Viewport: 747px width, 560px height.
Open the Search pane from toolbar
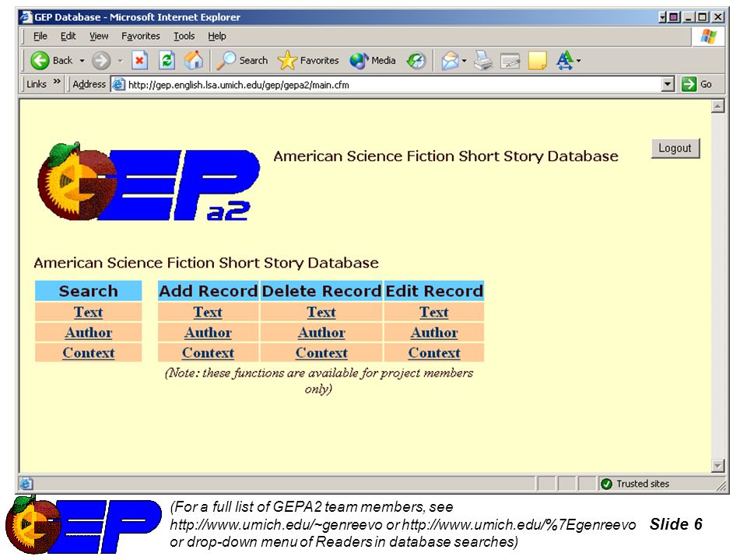click(x=243, y=61)
